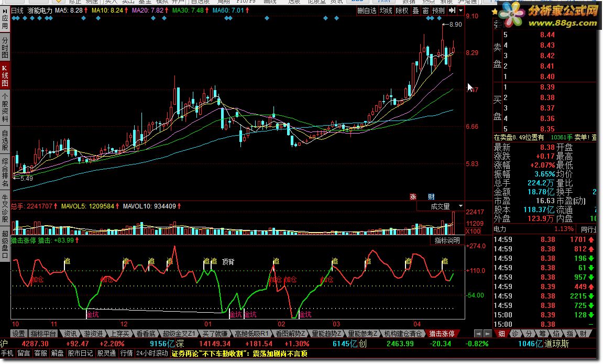Click the 手机 status bar button
This screenshot has height=364, width=603.
[x=7, y=353]
